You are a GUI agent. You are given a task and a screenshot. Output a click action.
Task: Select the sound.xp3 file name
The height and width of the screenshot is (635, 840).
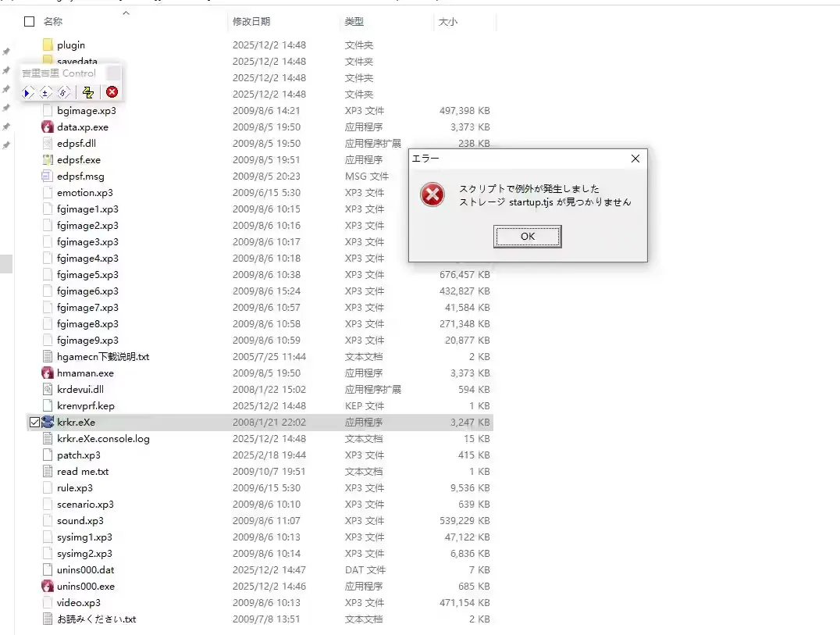pos(80,520)
